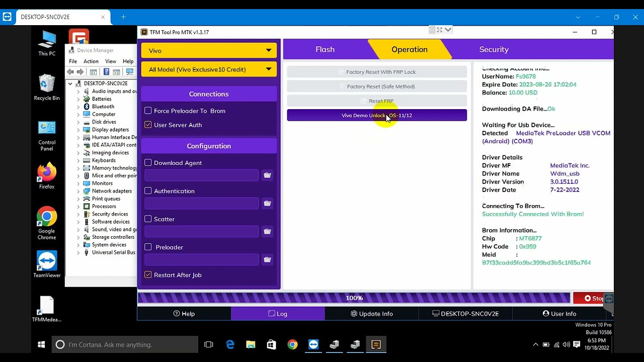Open the Control Panel desktop icon
The image size is (644, 362).
click(47, 136)
